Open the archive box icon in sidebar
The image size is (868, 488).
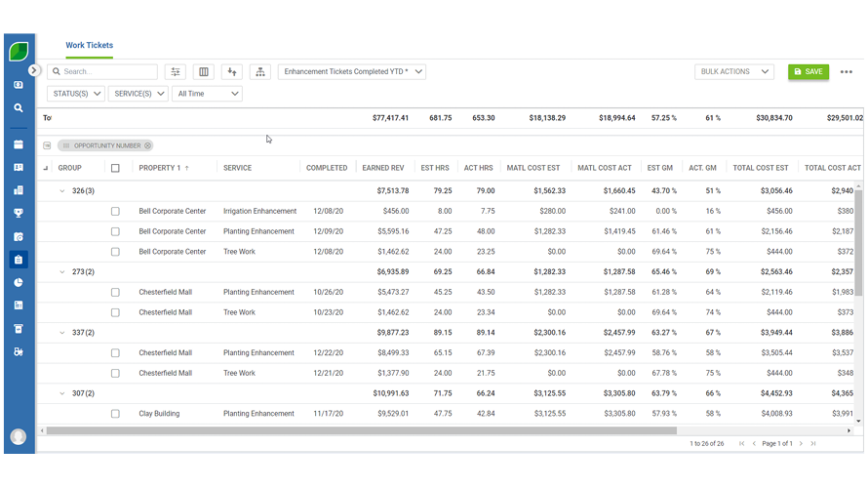point(19,329)
